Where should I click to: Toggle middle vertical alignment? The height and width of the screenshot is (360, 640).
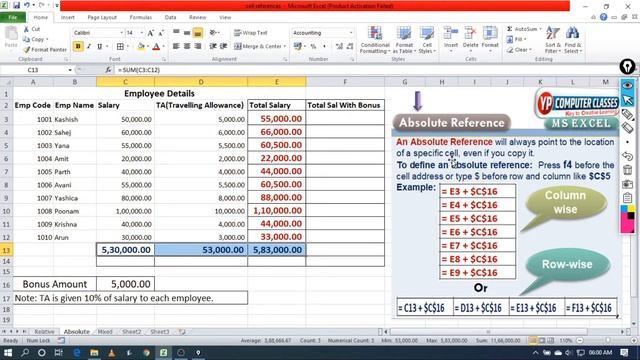(x=187, y=33)
